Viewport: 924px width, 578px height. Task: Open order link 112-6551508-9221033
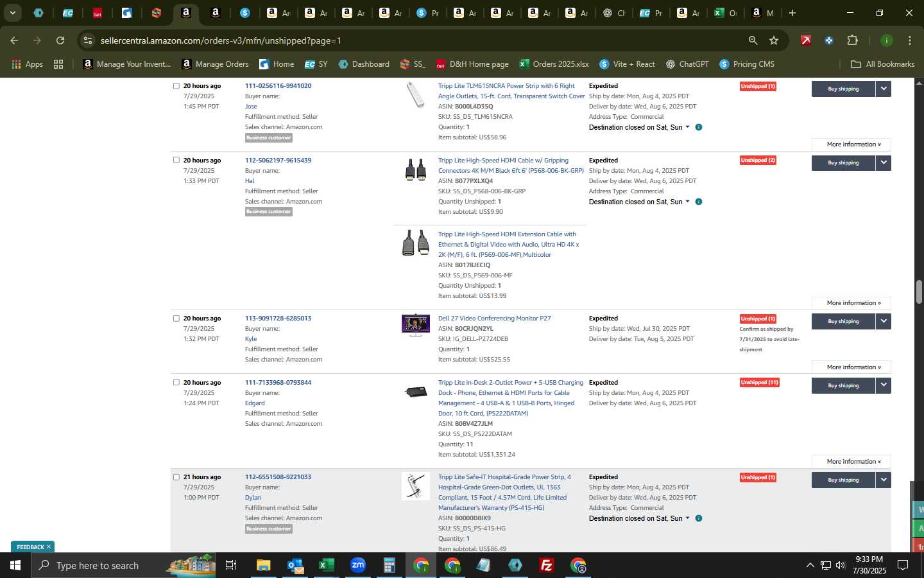278,477
